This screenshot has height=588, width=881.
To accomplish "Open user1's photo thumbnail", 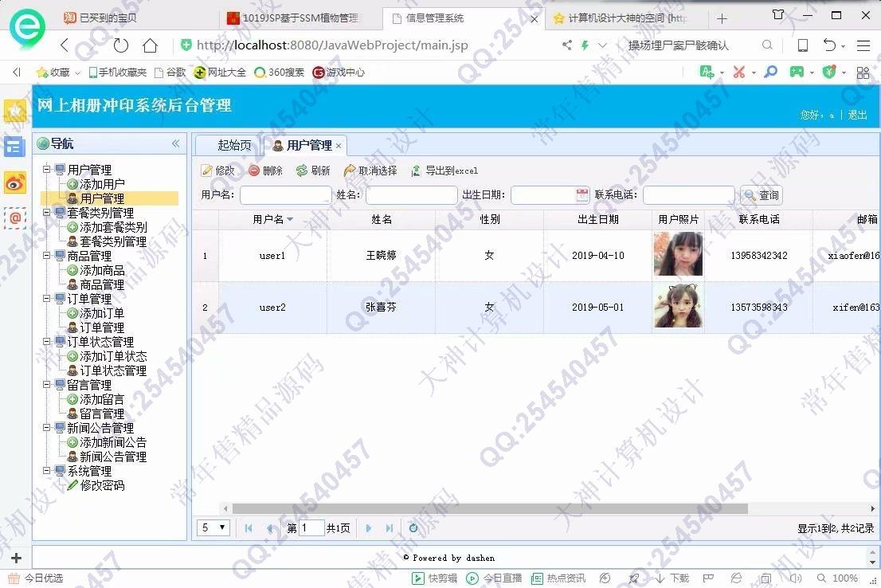I will [x=678, y=254].
